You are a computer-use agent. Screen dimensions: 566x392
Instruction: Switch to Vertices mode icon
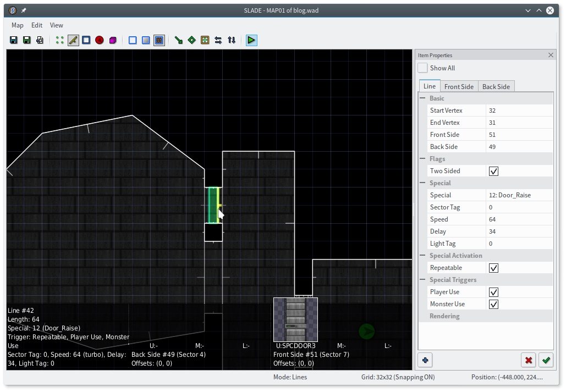pyautogui.click(x=60, y=40)
